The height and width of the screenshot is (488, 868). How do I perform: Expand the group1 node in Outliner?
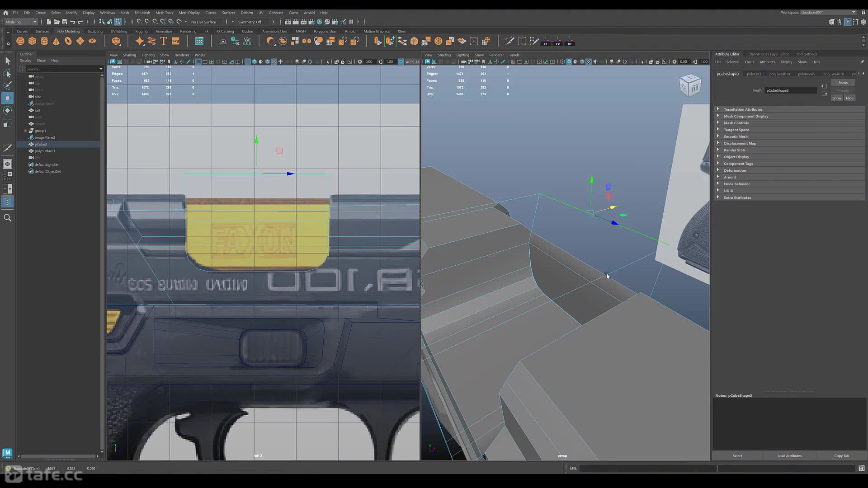25,131
